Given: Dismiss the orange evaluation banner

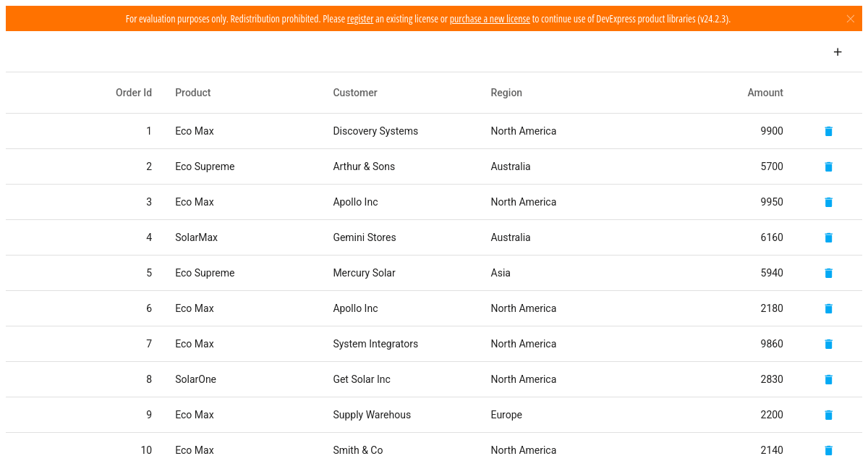Looking at the screenshot, I should click(x=851, y=19).
